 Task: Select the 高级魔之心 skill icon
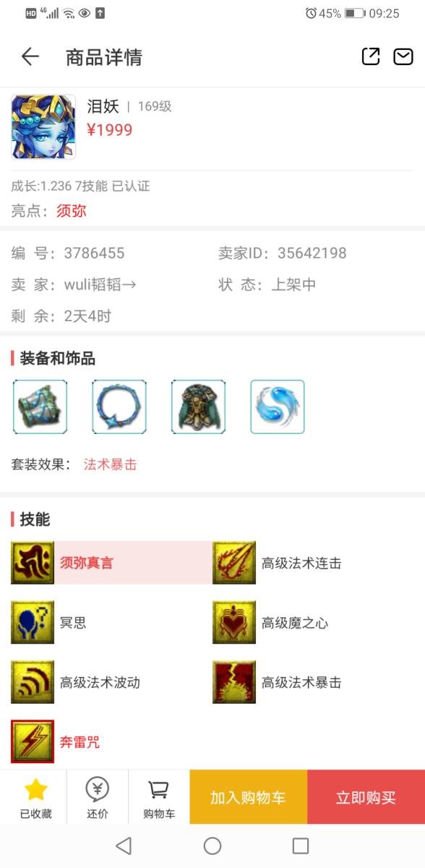[x=234, y=622]
